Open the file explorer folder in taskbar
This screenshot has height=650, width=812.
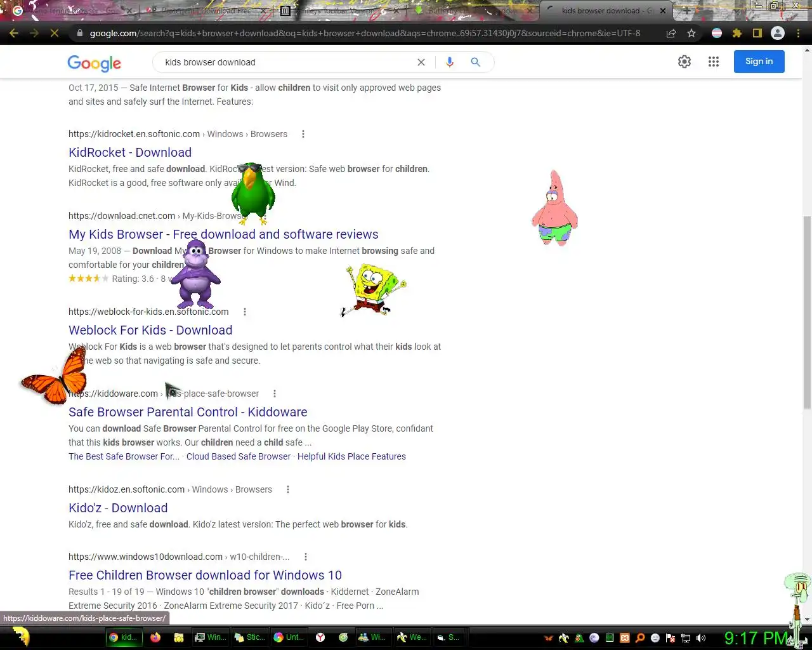click(x=179, y=637)
